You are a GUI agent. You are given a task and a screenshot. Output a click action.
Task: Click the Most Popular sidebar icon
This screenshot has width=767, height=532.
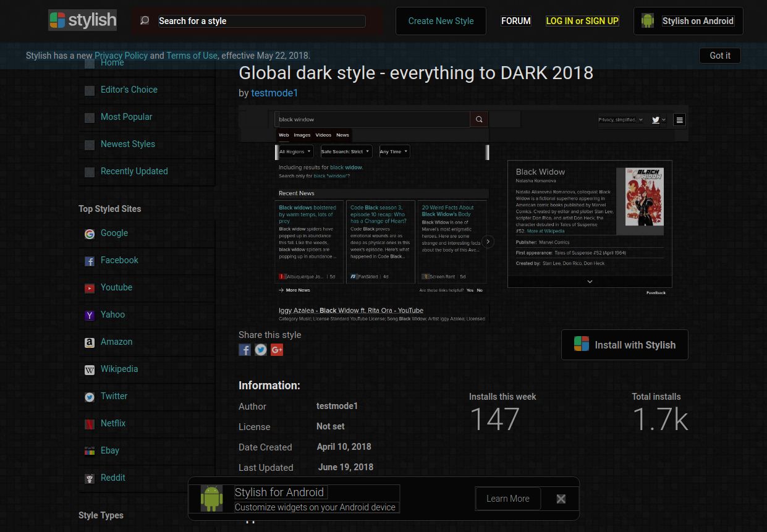coord(90,117)
